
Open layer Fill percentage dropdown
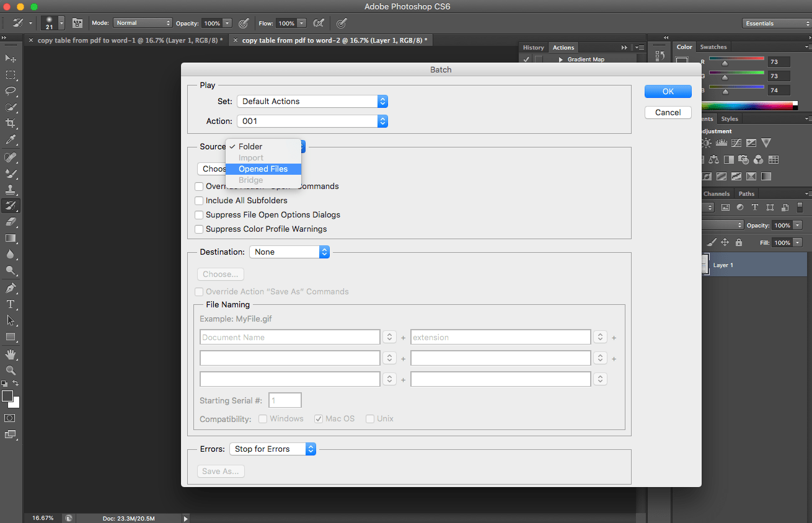[798, 242]
